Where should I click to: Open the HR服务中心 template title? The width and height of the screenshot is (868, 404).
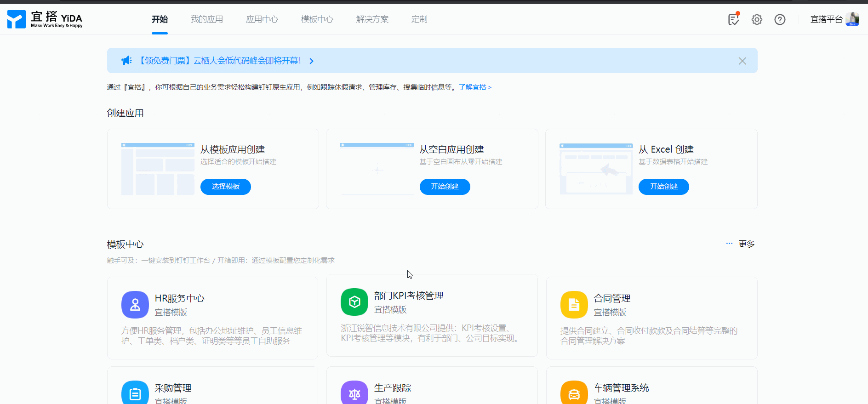tap(180, 298)
